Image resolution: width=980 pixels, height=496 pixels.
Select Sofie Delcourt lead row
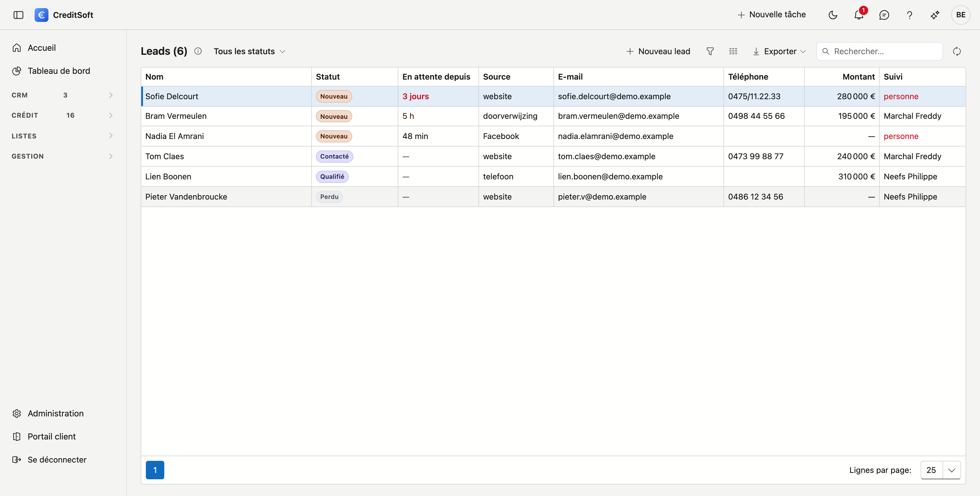(553, 96)
